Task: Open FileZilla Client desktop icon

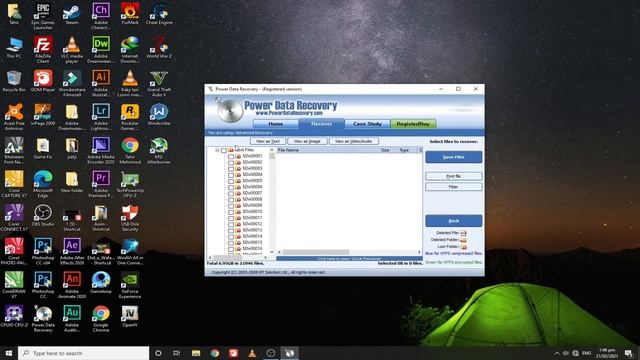Action: [43, 49]
